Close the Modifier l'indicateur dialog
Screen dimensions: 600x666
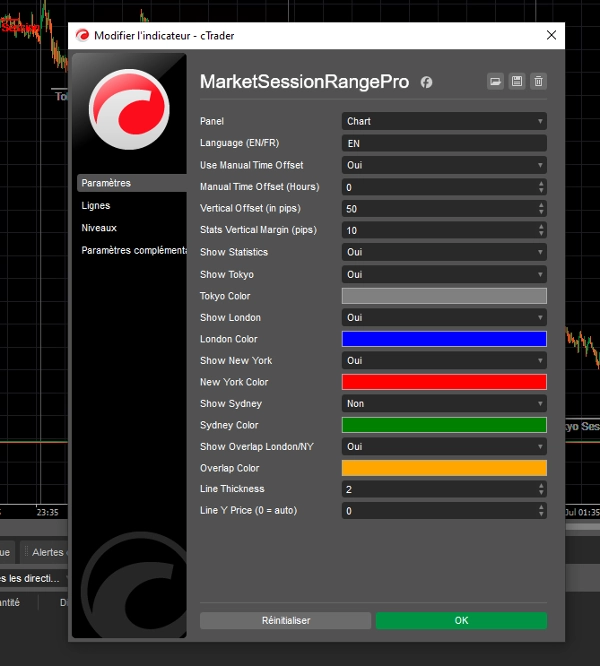551,35
